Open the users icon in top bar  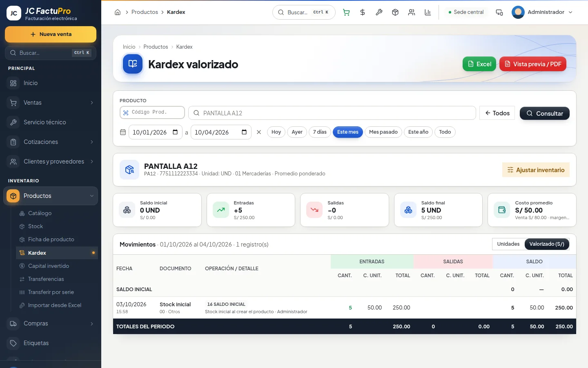click(x=412, y=12)
